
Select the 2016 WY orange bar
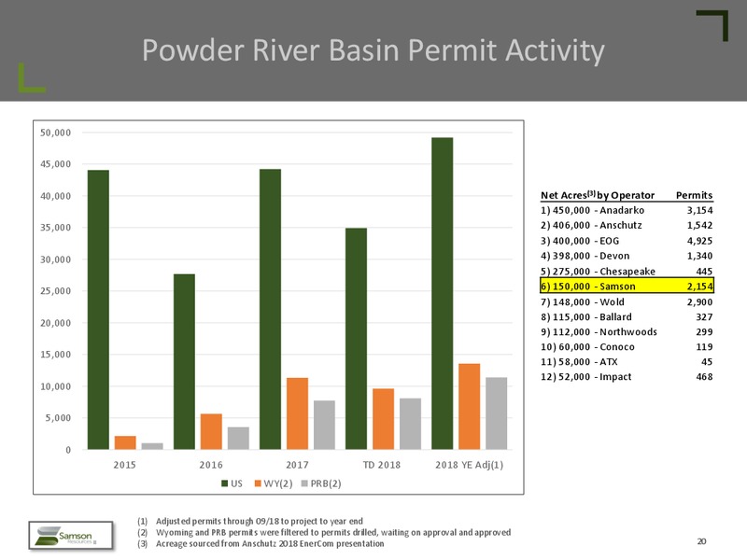[x=211, y=431]
